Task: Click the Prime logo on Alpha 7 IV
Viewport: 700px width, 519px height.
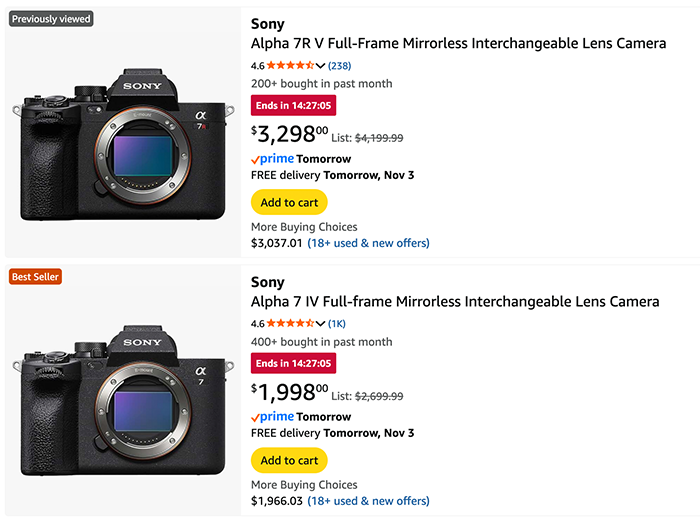Action: tap(272, 417)
